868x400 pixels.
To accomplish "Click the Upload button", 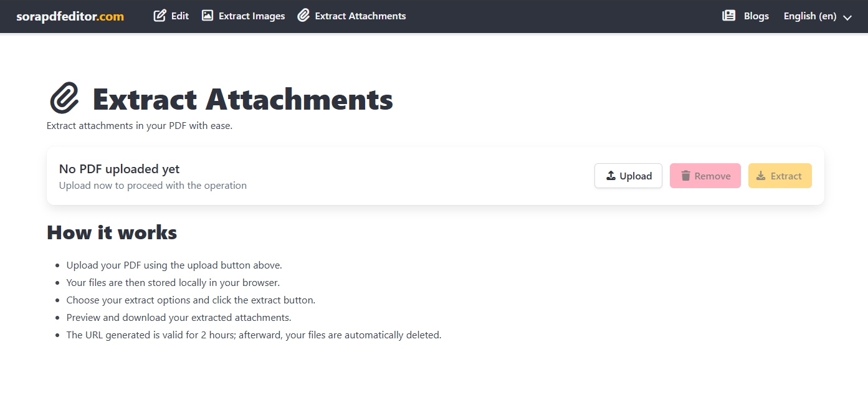I will [x=628, y=175].
